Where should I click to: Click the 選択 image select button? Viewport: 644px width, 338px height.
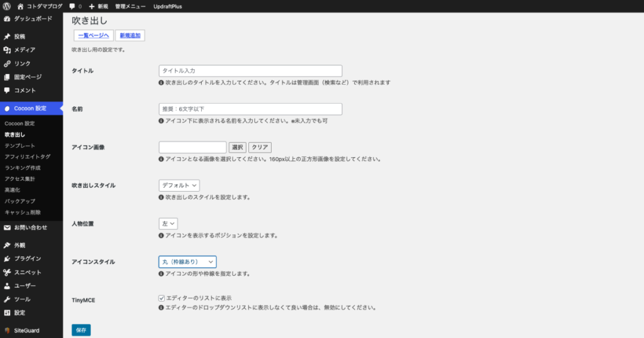coord(237,148)
